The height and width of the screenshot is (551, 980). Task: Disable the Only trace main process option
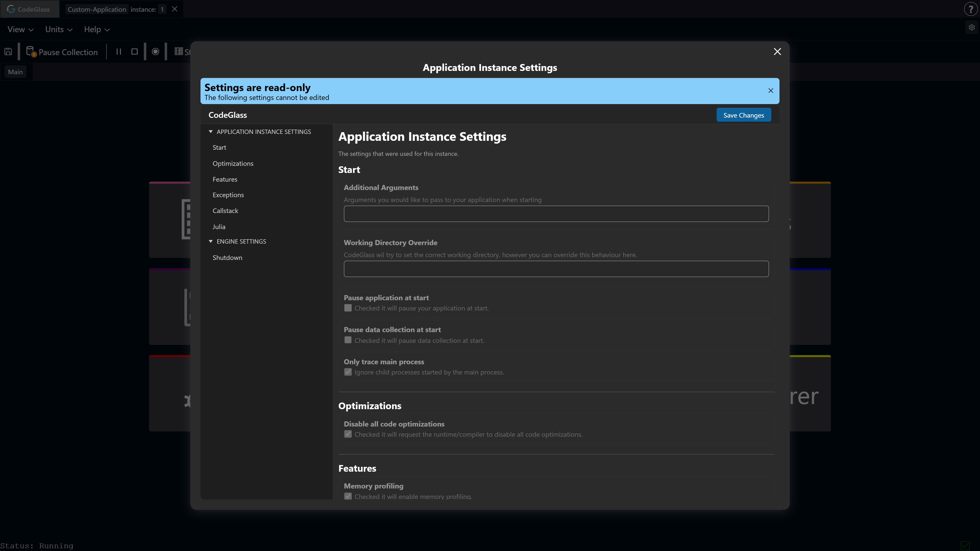tap(348, 372)
